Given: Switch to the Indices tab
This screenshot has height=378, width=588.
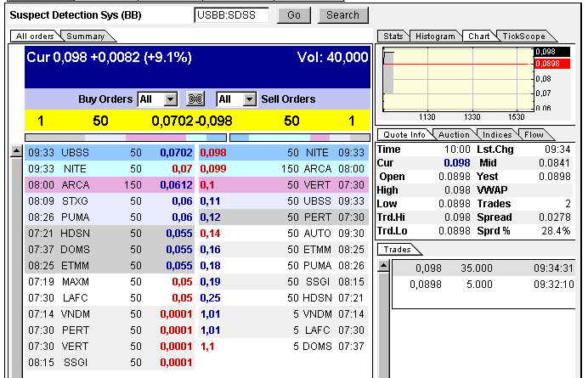Looking at the screenshot, I should 497,135.
